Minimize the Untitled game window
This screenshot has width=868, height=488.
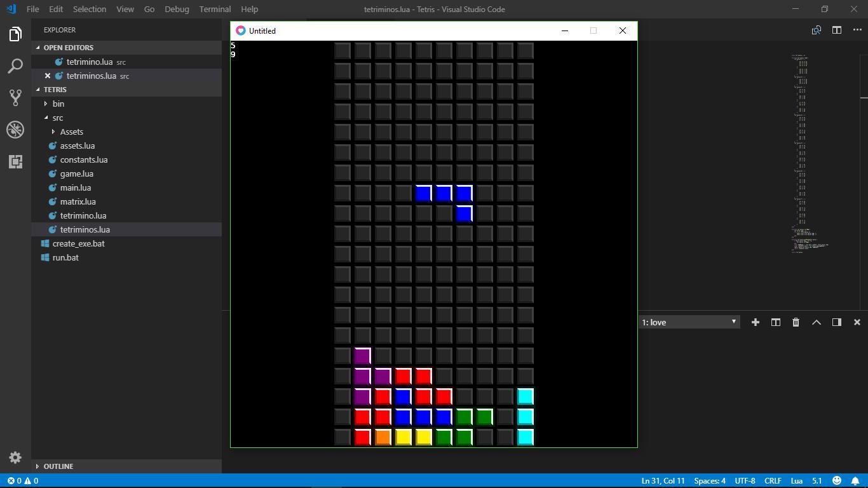(x=564, y=30)
